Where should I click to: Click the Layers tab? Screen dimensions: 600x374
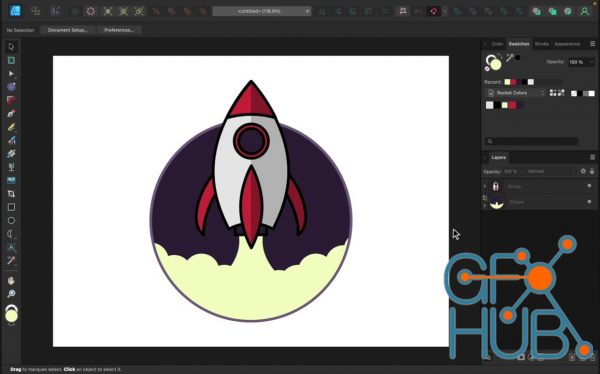[499, 157]
